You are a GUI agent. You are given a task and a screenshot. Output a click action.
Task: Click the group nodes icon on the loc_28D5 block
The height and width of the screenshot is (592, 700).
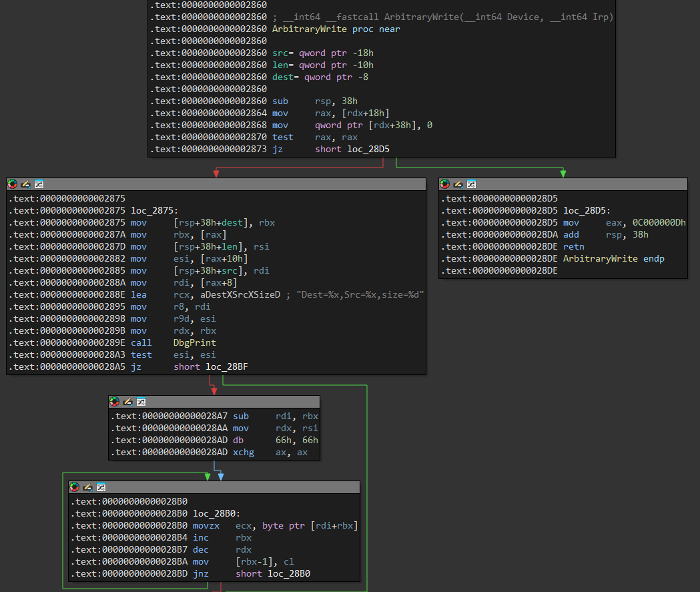click(x=471, y=184)
